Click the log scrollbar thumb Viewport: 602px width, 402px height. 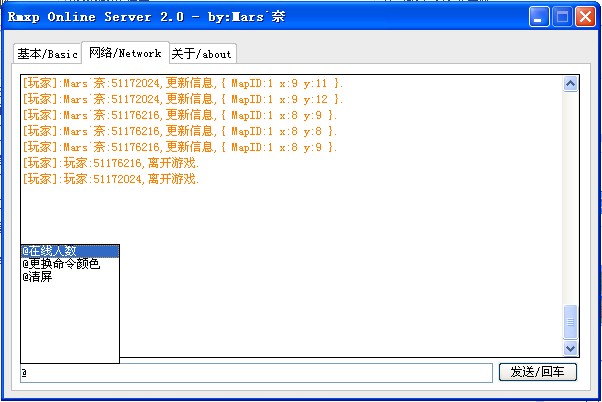coord(570,322)
